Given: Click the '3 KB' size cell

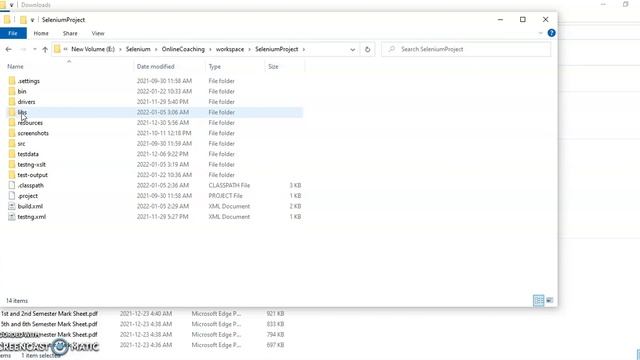Looking at the screenshot, I should 296,185.
